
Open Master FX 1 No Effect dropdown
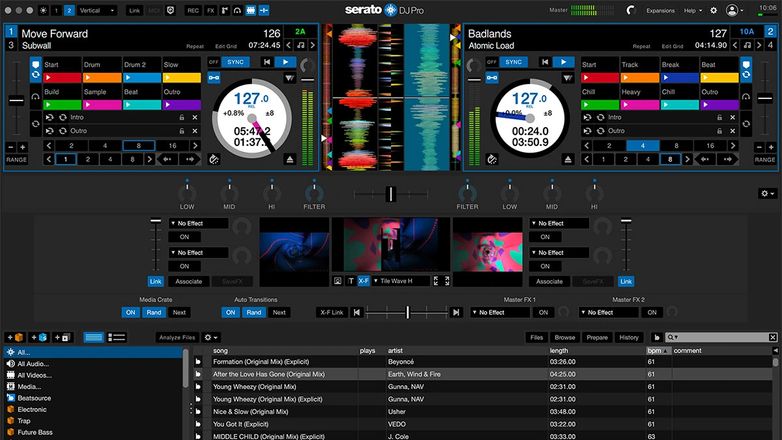[500, 312]
